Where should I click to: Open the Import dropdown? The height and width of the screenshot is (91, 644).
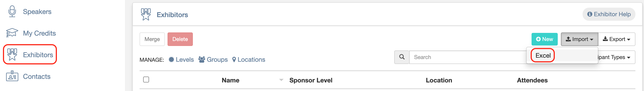click(579, 39)
